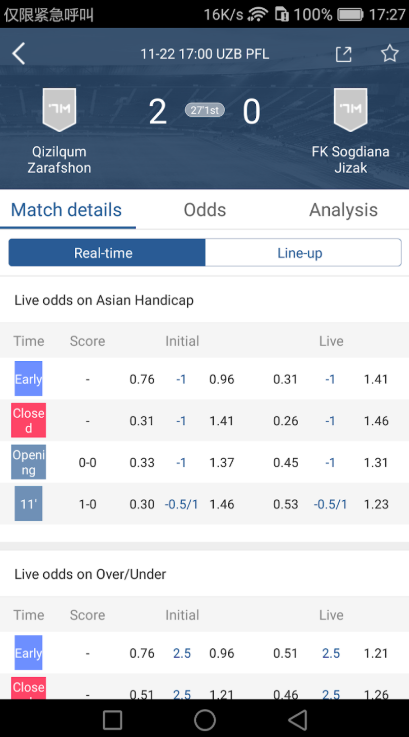
Task: Open the Odds tab
Action: click(204, 210)
